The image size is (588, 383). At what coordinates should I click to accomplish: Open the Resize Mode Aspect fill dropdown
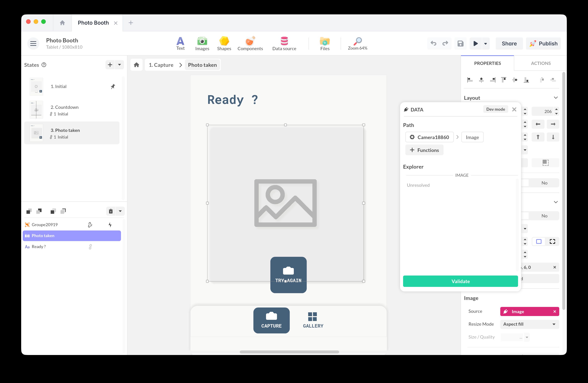coord(530,324)
